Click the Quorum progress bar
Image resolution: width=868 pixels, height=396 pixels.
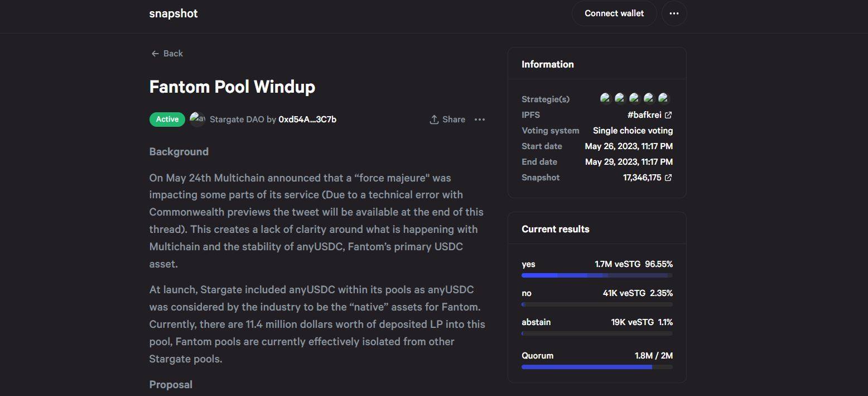pyautogui.click(x=597, y=367)
